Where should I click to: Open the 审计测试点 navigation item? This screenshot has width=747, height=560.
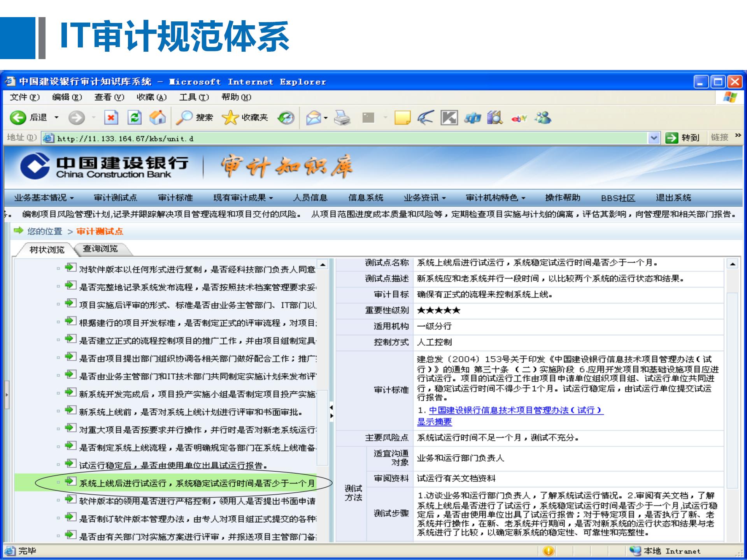coord(116,198)
